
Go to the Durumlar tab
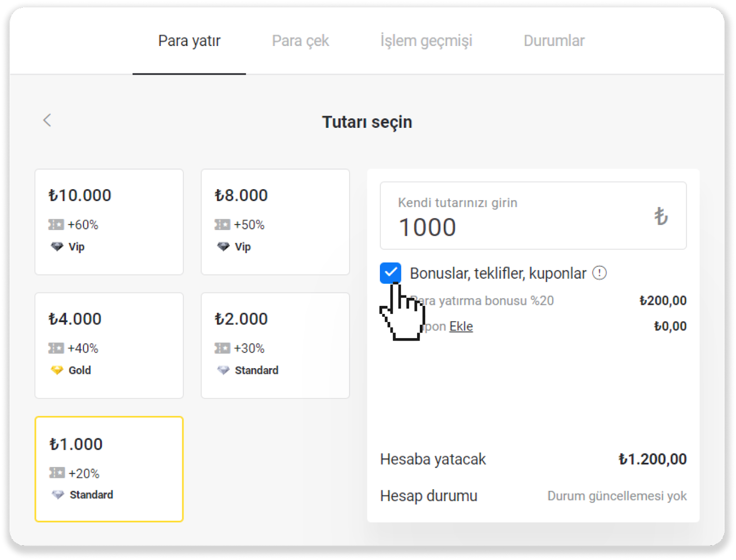[554, 41]
